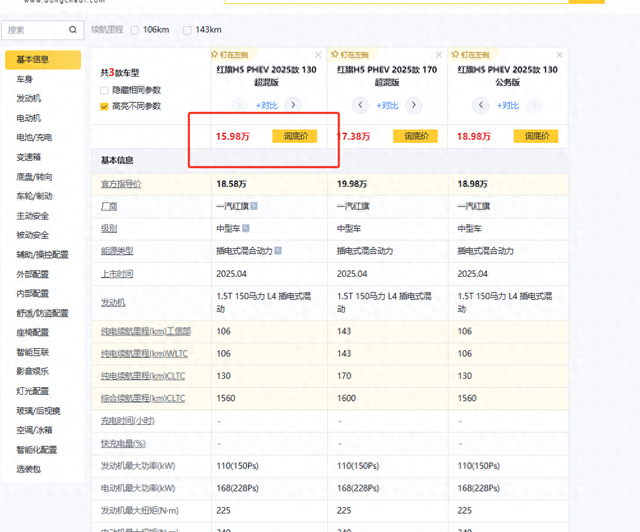The image size is (640, 532).
Task: Add 130 公务版 to comparison via +对比
Action: (508, 106)
